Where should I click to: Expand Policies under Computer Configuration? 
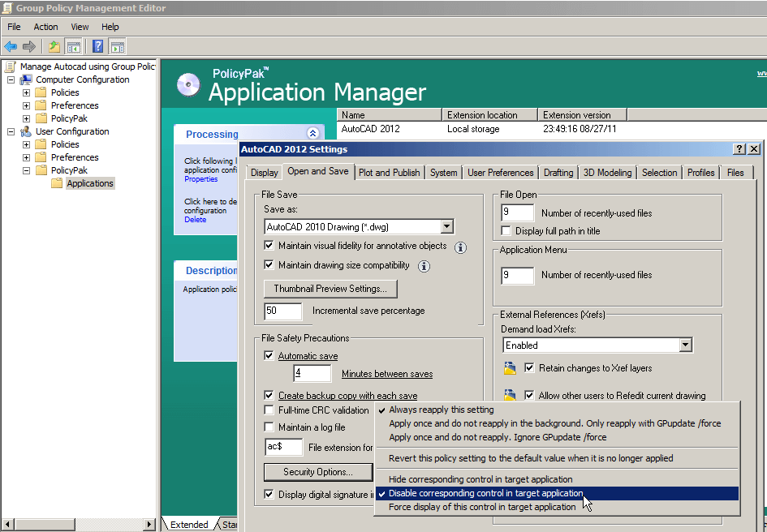pos(27,92)
